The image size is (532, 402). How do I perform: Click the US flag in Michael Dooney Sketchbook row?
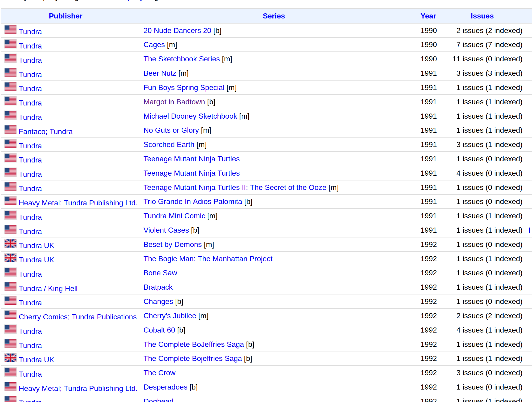pyautogui.click(x=10, y=115)
